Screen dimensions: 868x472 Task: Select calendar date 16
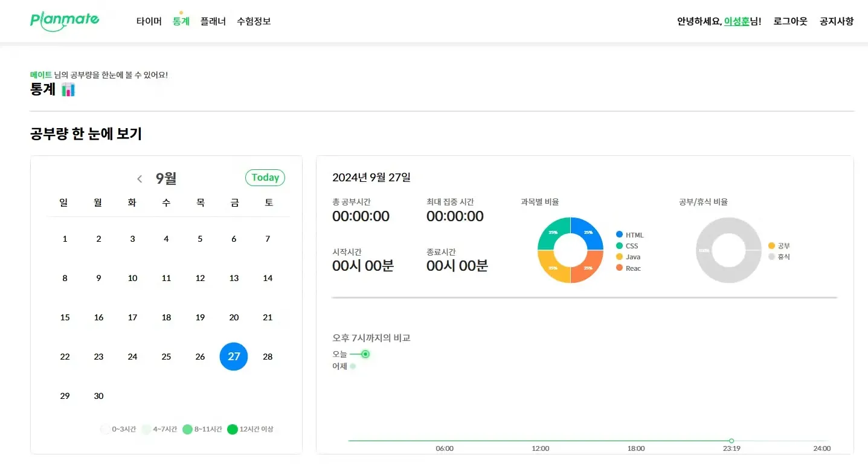98,317
